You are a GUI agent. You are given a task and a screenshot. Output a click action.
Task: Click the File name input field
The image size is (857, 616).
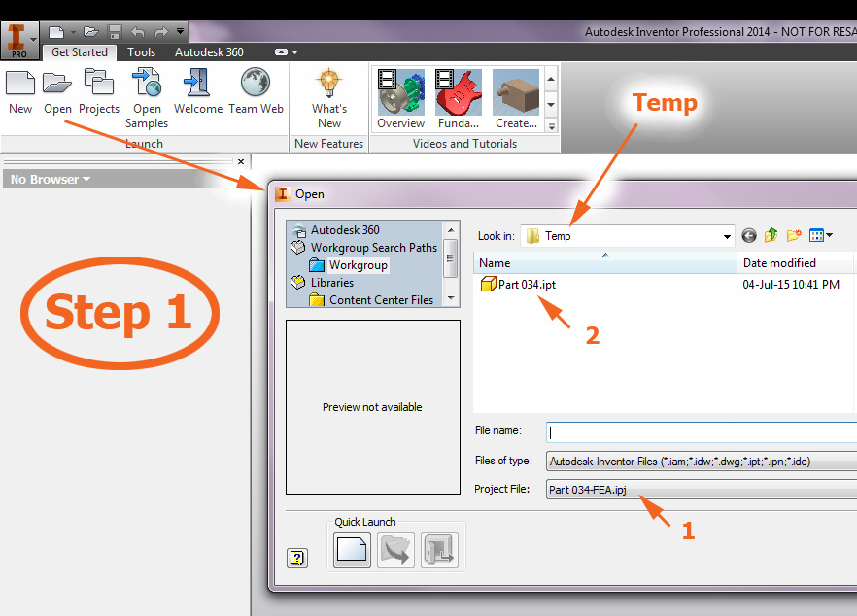(702, 431)
